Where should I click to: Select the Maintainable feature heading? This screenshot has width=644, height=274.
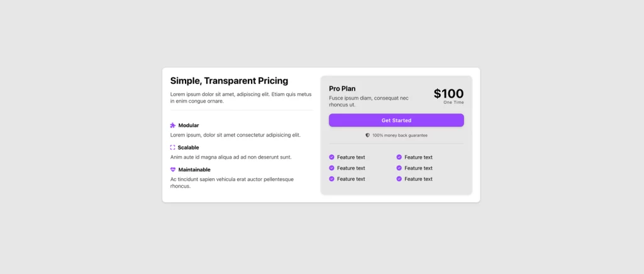(194, 169)
